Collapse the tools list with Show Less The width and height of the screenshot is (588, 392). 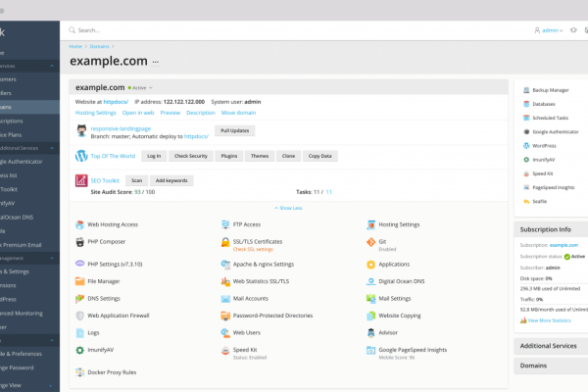(290, 208)
